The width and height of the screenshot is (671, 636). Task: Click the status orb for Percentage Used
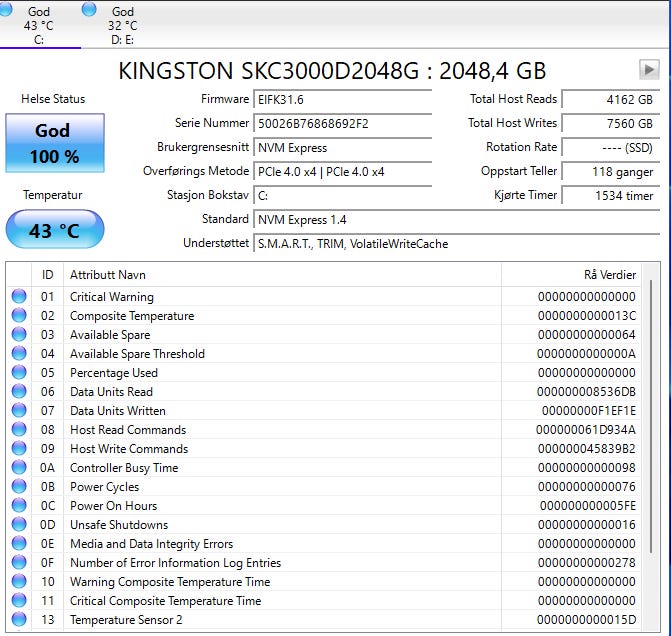[19, 373]
